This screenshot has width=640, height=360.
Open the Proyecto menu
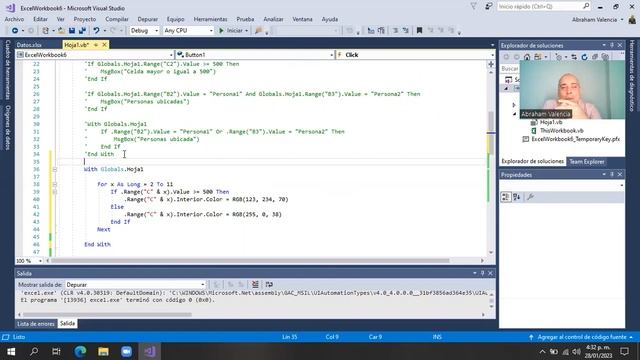point(85,19)
